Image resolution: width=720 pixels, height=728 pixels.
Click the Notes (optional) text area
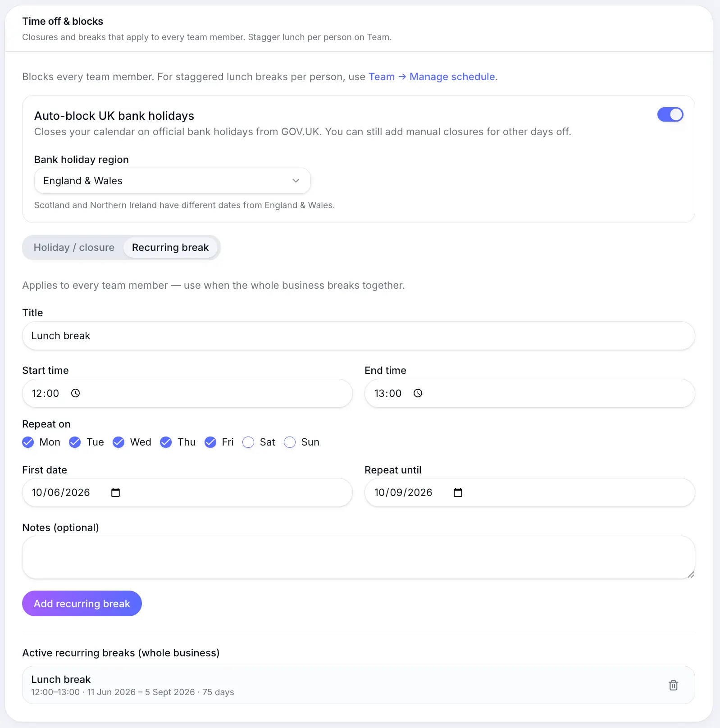point(359,557)
